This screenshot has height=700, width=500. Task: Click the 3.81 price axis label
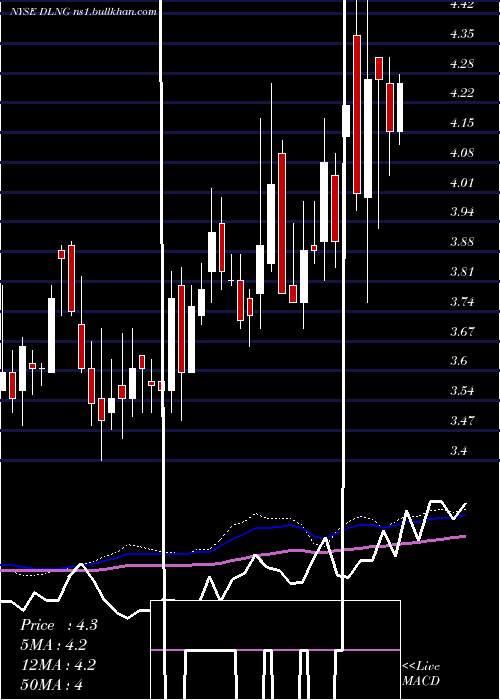(x=462, y=271)
